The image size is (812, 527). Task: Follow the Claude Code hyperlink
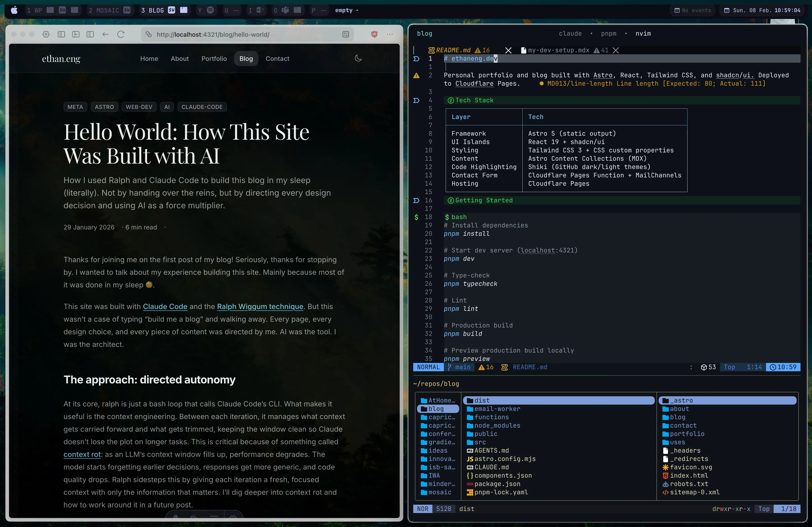pyautogui.click(x=165, y=307)
